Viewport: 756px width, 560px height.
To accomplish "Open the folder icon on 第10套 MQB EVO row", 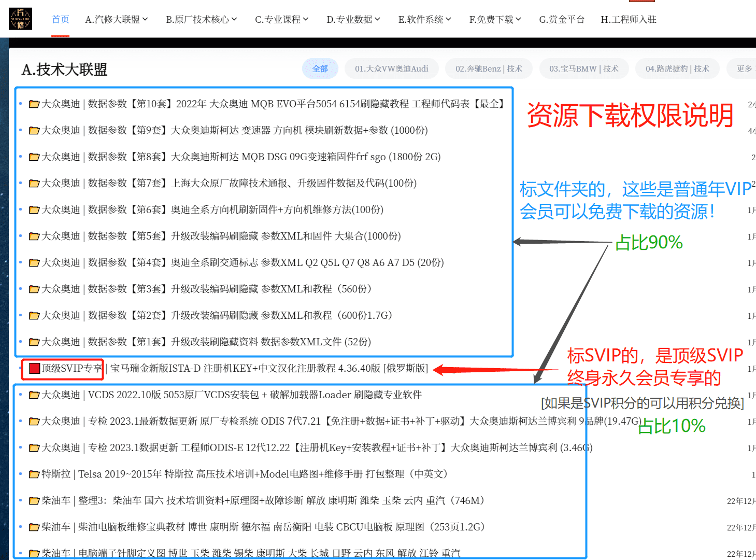I will click(x=34, y=104).
